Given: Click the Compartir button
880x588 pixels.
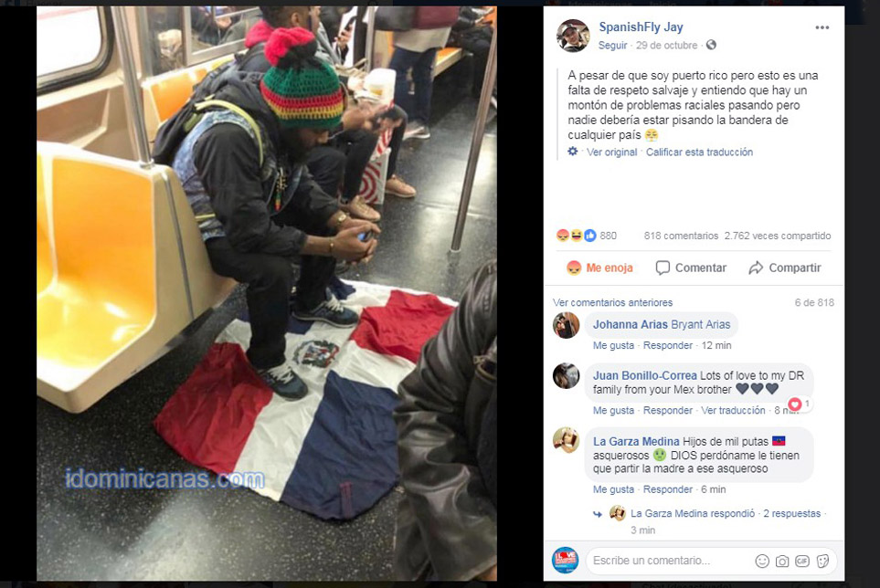Looking at the screenshot, I should (x=785, y=268).
